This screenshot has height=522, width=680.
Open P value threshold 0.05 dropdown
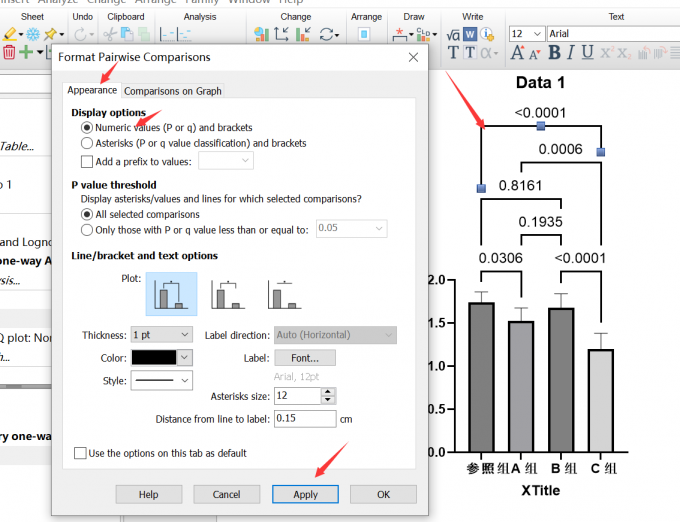coord(352,228)
